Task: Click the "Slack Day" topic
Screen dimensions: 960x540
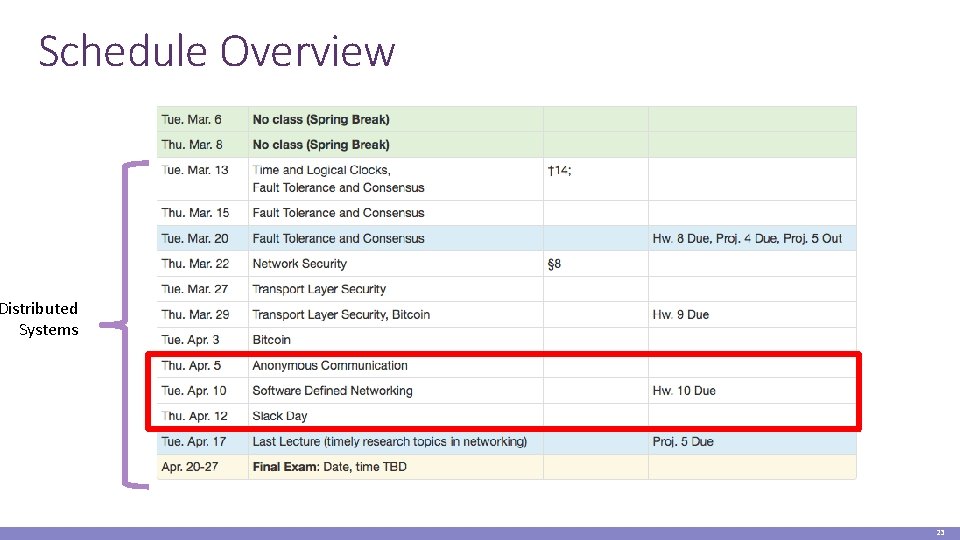Action: point(280,416)
